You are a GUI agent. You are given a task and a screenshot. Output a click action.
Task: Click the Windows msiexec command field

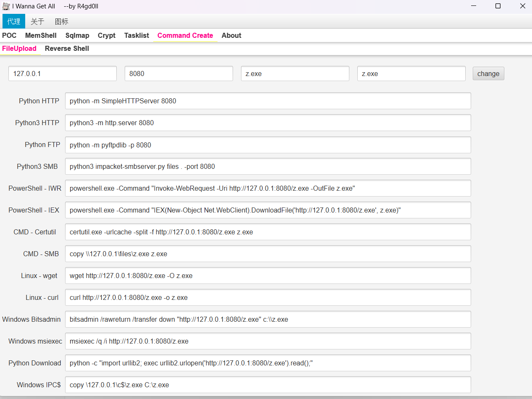click(x=268, y=341)
